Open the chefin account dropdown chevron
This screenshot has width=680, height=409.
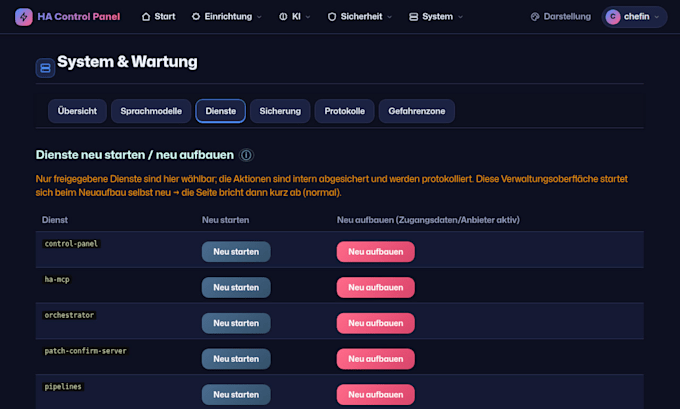pyautogui.click(x=657, y=17)
